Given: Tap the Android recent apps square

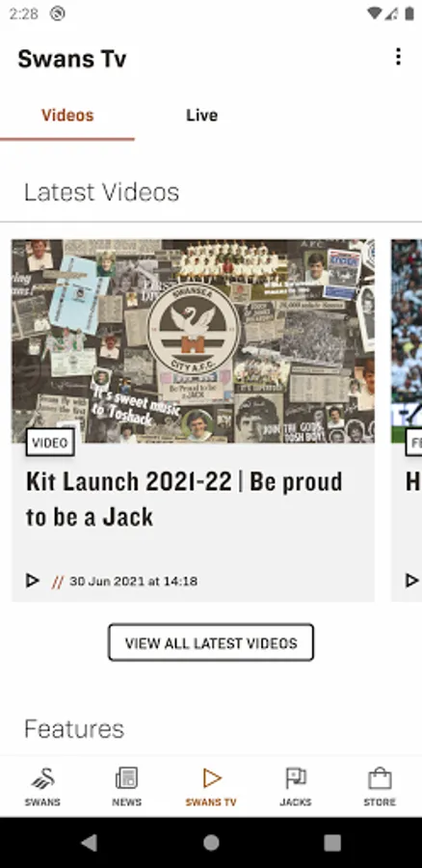Looking at the screenshot, I should pos(332,843).
